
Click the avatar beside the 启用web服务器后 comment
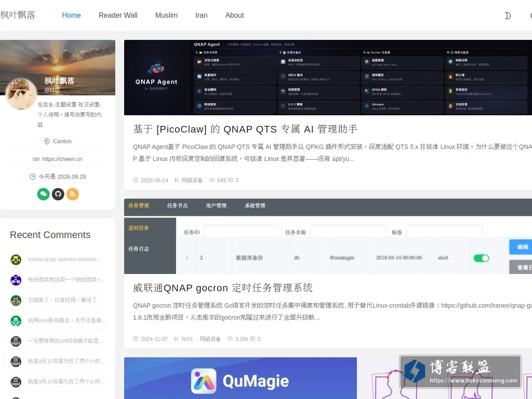(16, 321)
